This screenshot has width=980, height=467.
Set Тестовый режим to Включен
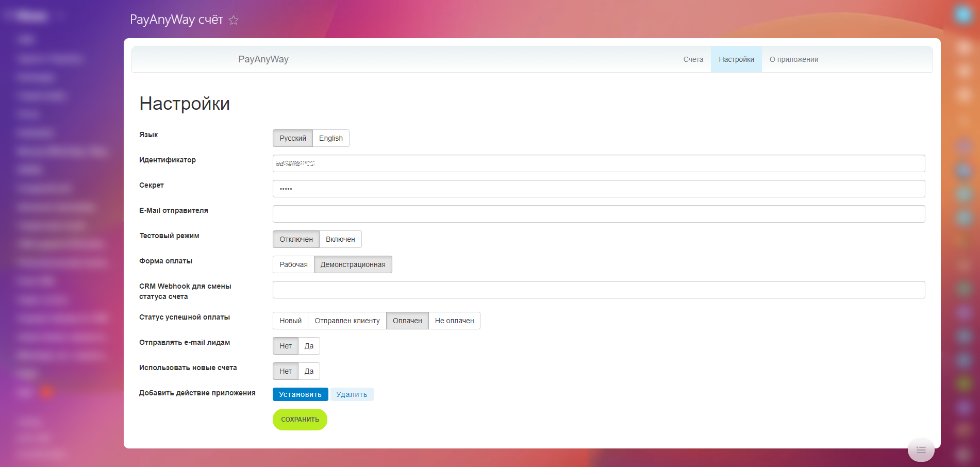tap(340, 239)
